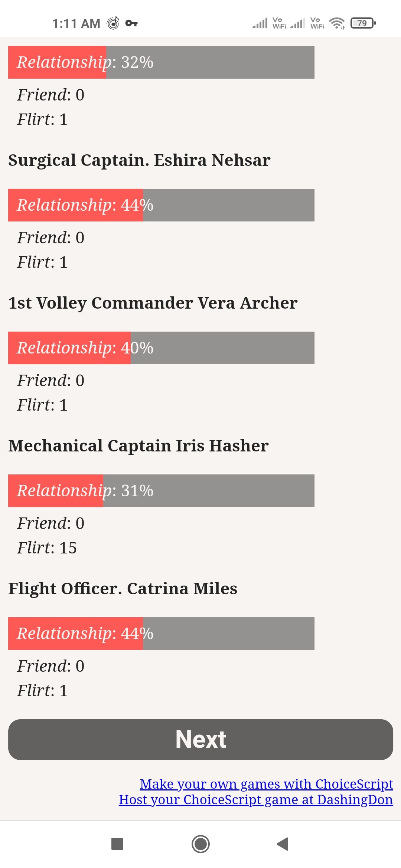Viewport: 401px width, 868px height.
Task: Tap the 1:11 AM clock
Action: [x=76, y=23]
